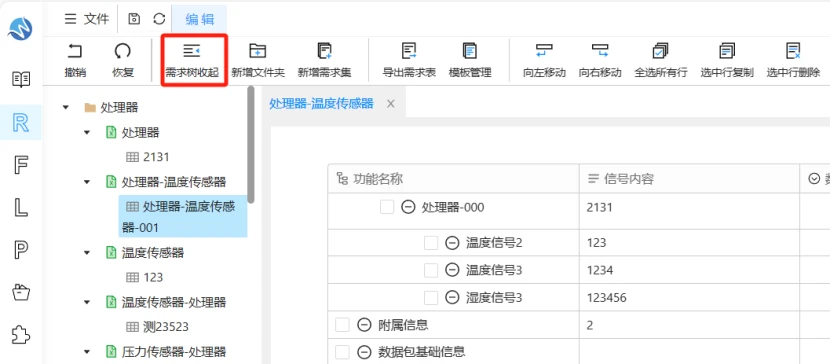
Task: Collapse 温度传感器-处理器 tree arrow
Action: [87, 302]
